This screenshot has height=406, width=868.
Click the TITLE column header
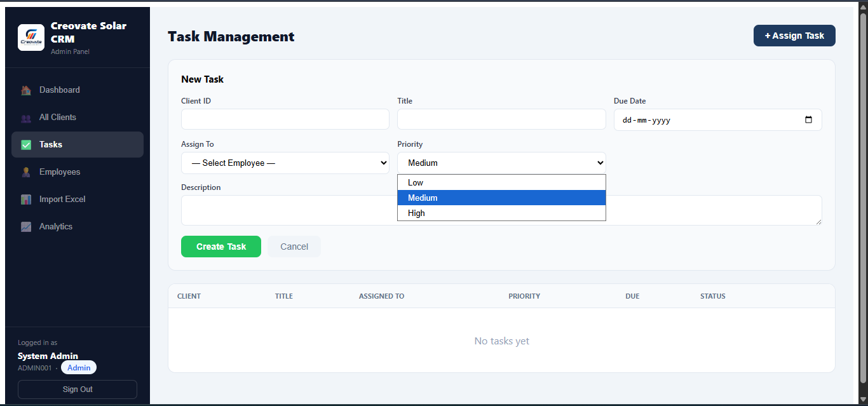click(284, 296)
